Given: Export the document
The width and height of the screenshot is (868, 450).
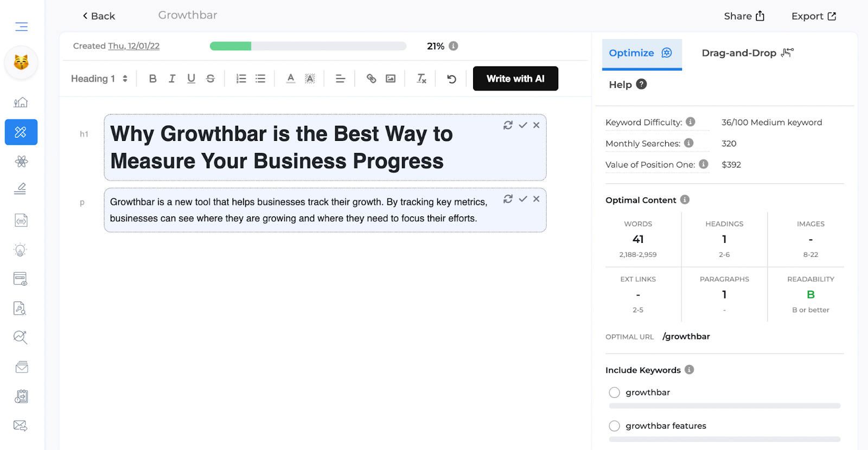Looking at the screenshot, I should point(814,16).
